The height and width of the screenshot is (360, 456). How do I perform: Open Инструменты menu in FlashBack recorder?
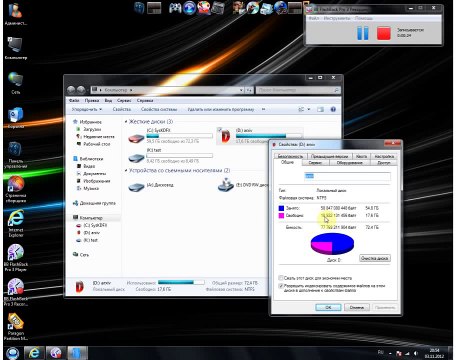(337, 18)
